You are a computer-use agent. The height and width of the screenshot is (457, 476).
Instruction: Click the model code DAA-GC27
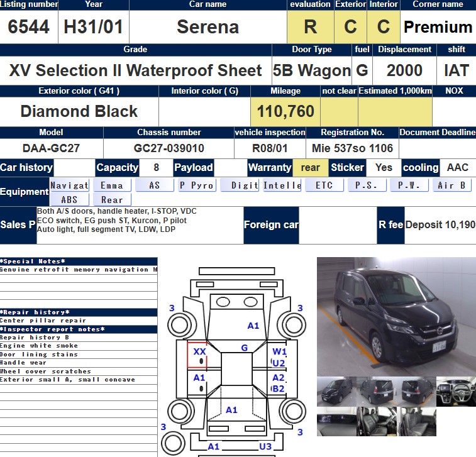pos(51,148)
